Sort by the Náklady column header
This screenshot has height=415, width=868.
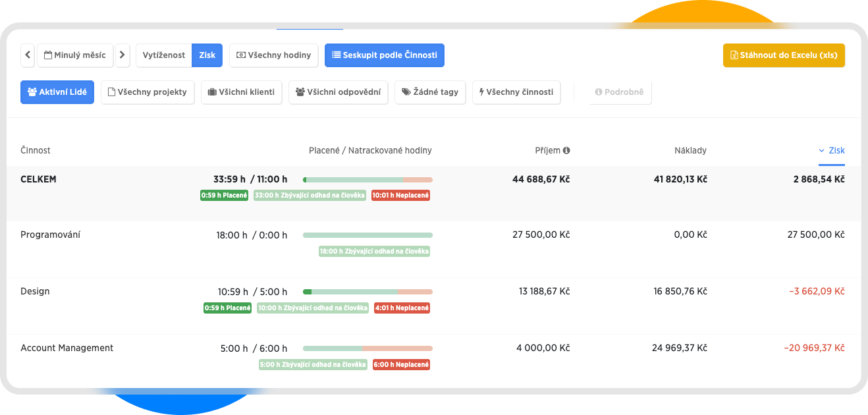[x=690, y=150]
